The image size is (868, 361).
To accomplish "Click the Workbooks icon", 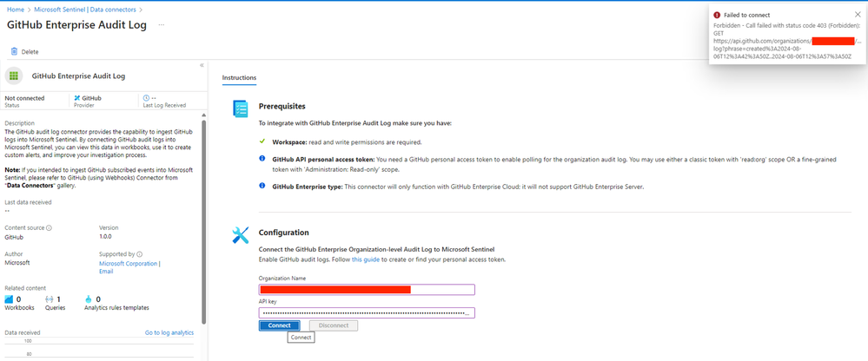I will pos(9,299).
